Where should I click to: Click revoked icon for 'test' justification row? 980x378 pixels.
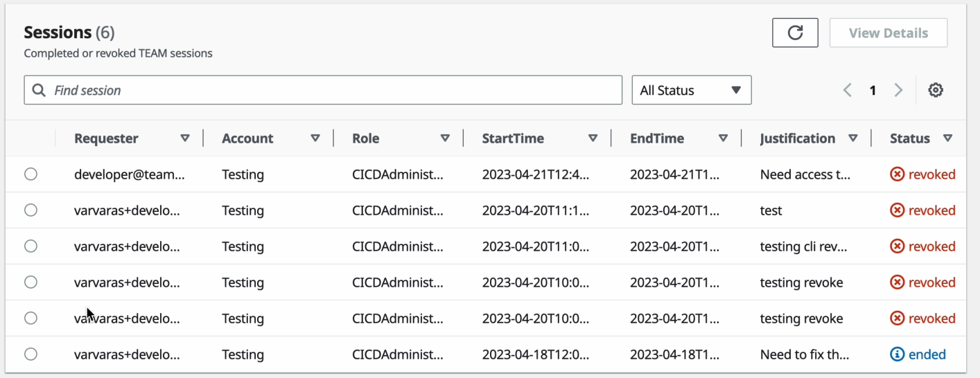(897, 210)
